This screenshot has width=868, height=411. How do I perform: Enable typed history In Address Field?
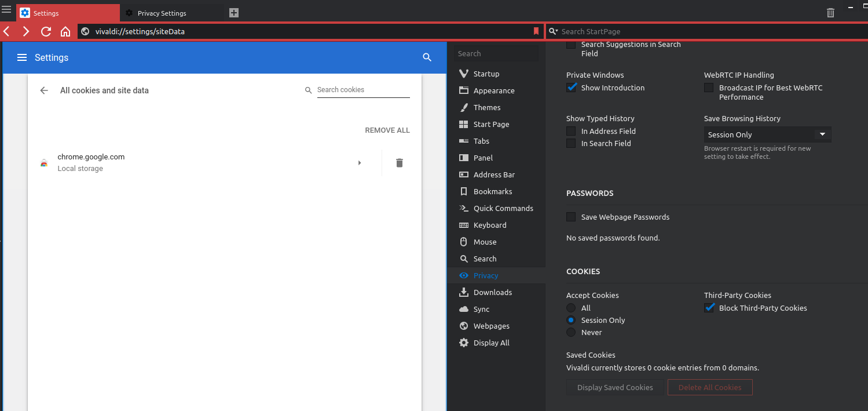[571, 131]
